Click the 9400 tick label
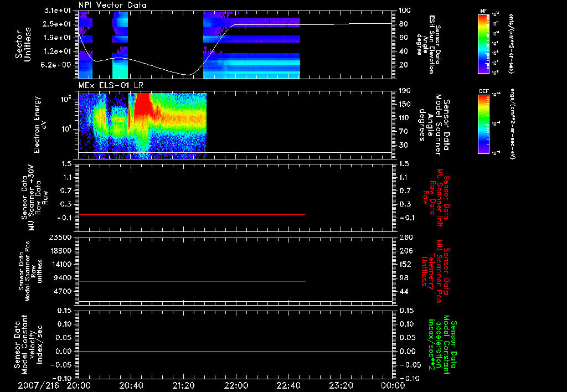Screen dimensions: 567x392 [63, 278]
